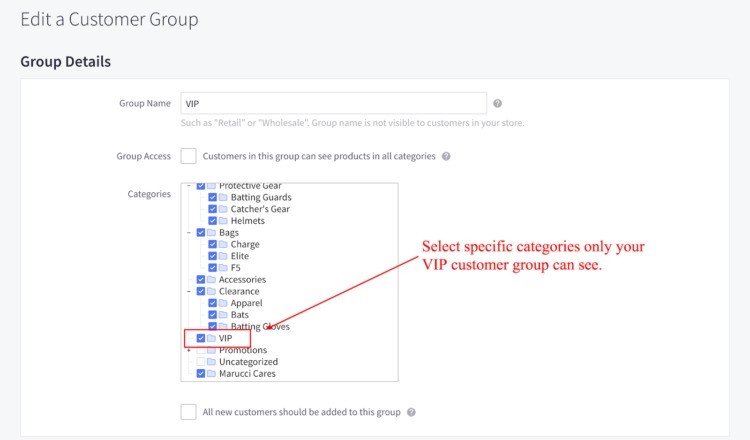750x440 pixels.
Task: Click the Catcher's Gear folder icon
Action: coord(223,209)
